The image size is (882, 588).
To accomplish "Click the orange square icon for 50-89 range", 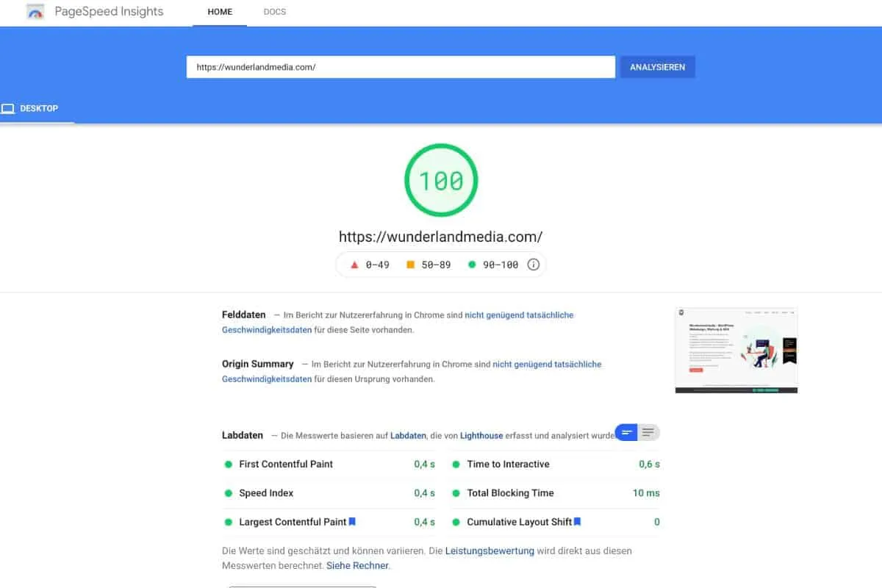I will 412,264.
